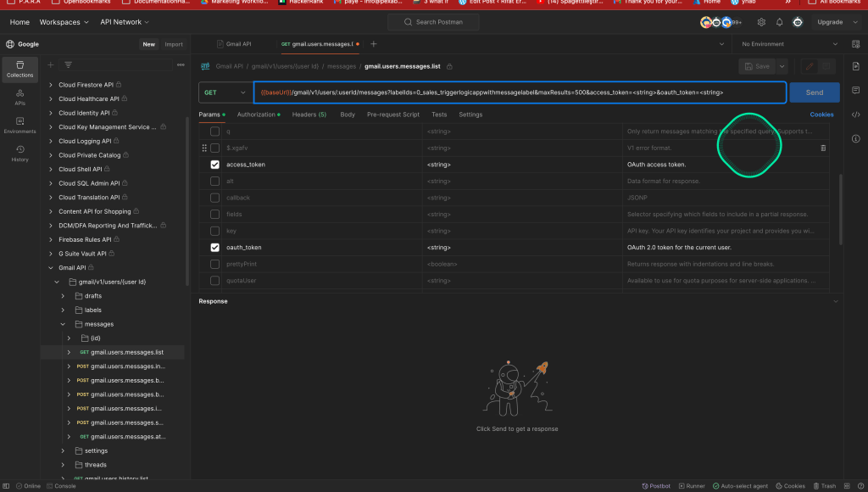Screen dimensions: 868x492
Task: Expand the Cloud Firestore API collection
Action: (x=50, y=85)
